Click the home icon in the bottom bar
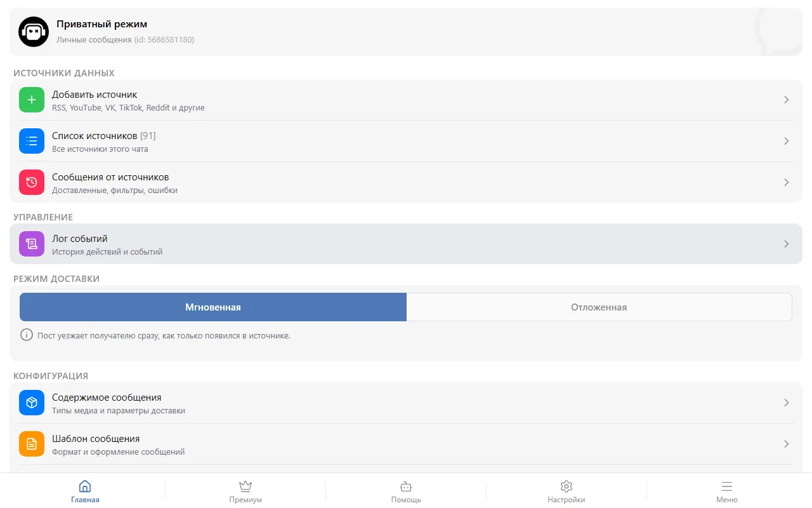 point(85,486)
